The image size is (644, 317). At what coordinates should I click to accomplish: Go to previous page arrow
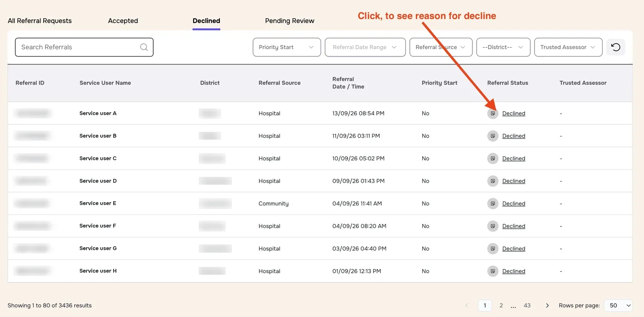pyautogui.click(x=467, y=306)
